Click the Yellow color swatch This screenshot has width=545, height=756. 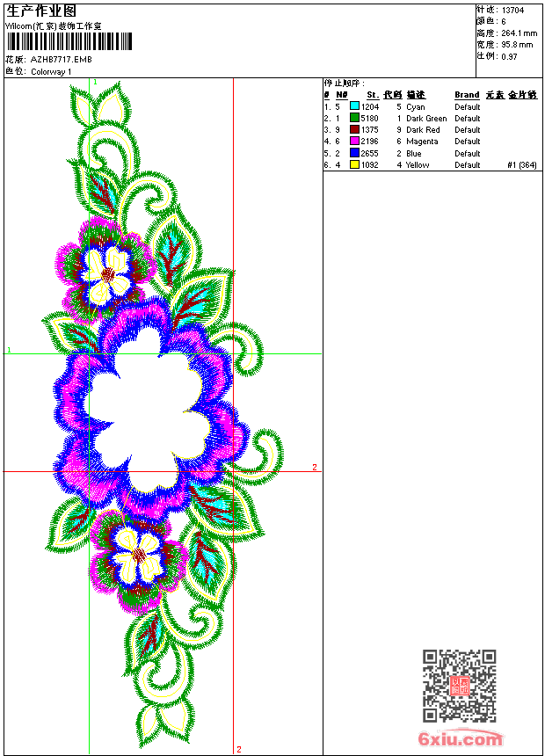tap(354, 164)
